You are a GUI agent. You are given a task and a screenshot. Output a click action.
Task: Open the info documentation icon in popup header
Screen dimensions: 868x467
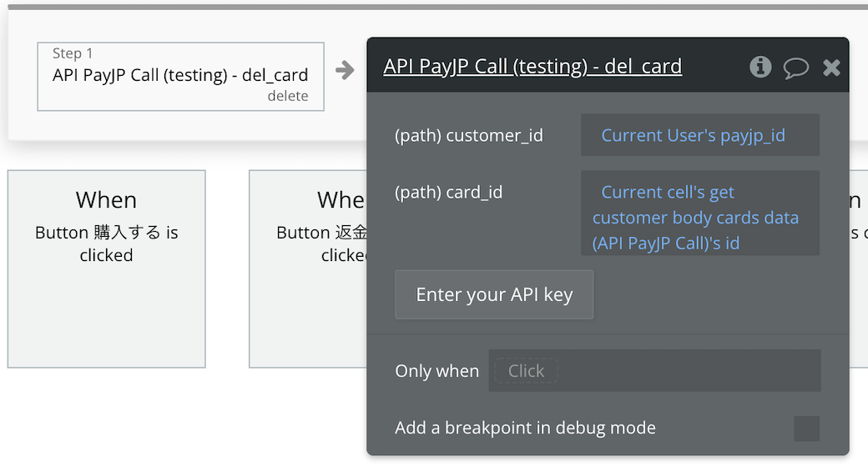click(x=760, y=67)
